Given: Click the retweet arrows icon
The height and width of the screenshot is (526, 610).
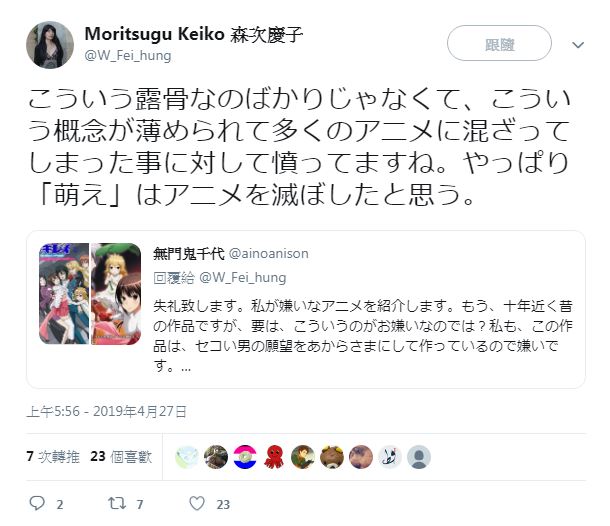Looking at the screenshot, I should coord(117,503).
